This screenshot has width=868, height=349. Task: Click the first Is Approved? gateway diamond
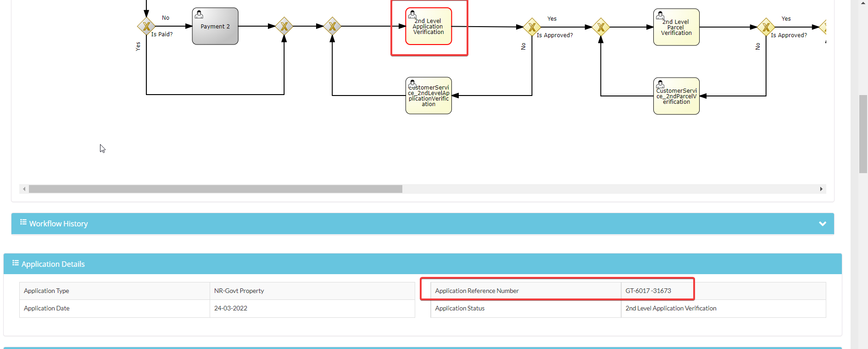coord(532,27)
